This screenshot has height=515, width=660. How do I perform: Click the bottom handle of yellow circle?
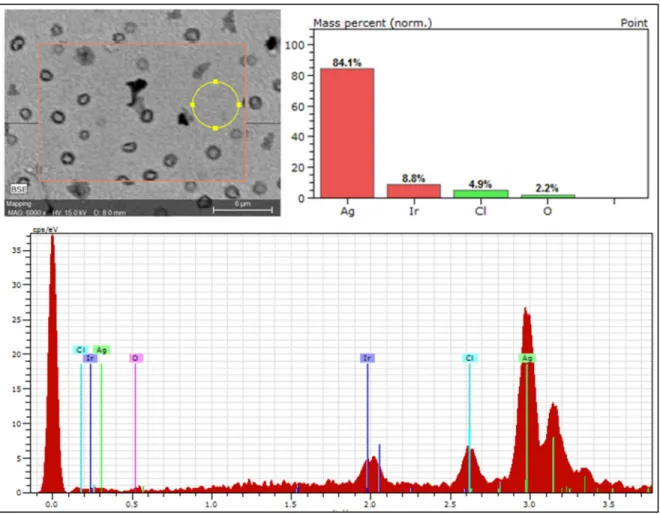(x=216, y=128)
